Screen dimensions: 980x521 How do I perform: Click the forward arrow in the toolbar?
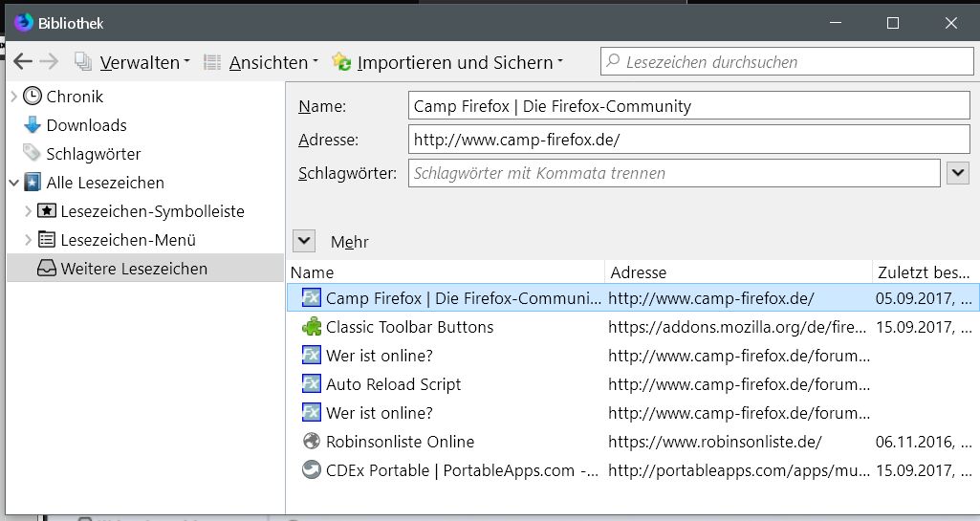pyautogui.click(x=49, y=61)
